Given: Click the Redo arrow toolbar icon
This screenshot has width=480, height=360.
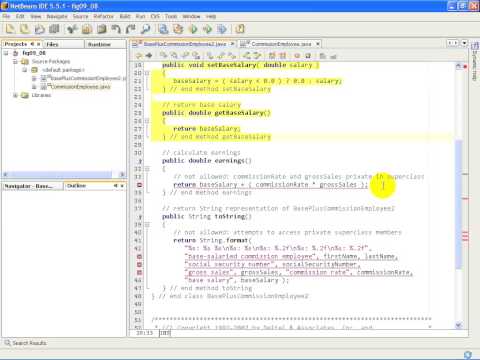Looking at the screenshot, I should tap(130, 29).
